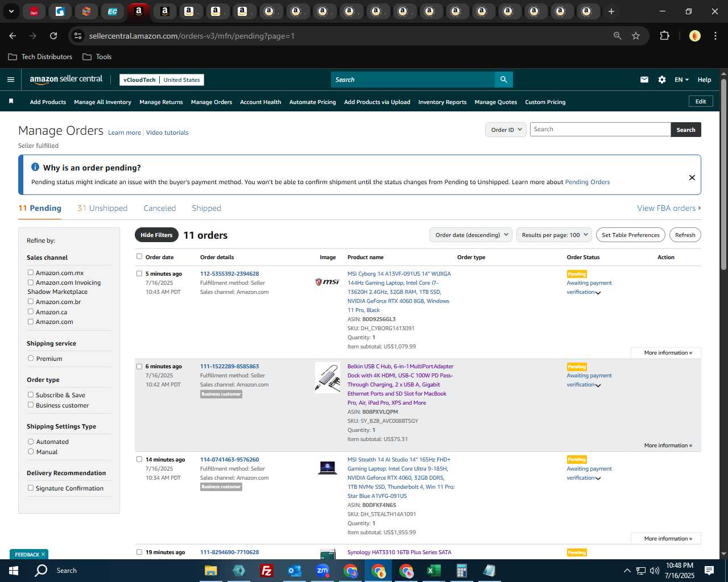Check the Amazon.com.mx sales channel box
The image size is (728, 582).
tap(31, 272)
